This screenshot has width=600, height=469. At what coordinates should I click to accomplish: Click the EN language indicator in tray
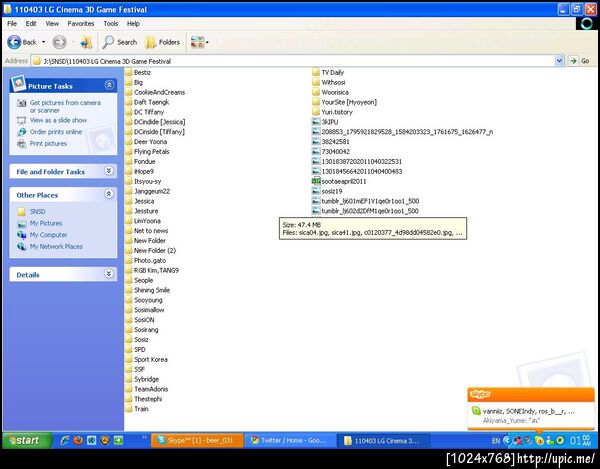496,441
